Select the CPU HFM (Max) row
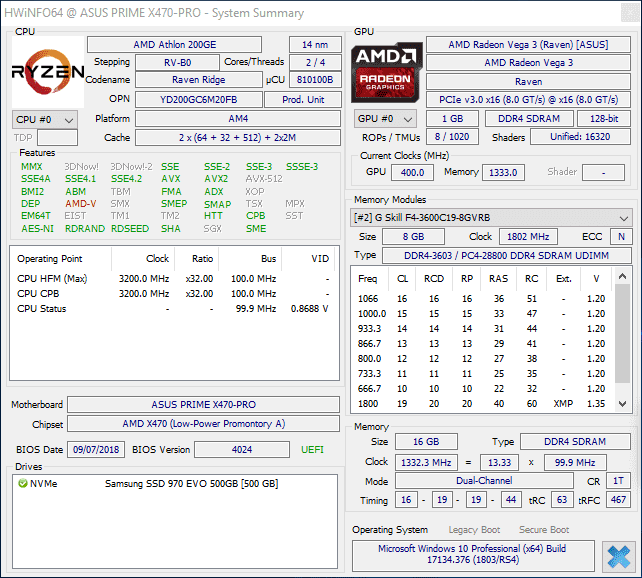Viewport: 642px width, 578px height. pos(172,279)
